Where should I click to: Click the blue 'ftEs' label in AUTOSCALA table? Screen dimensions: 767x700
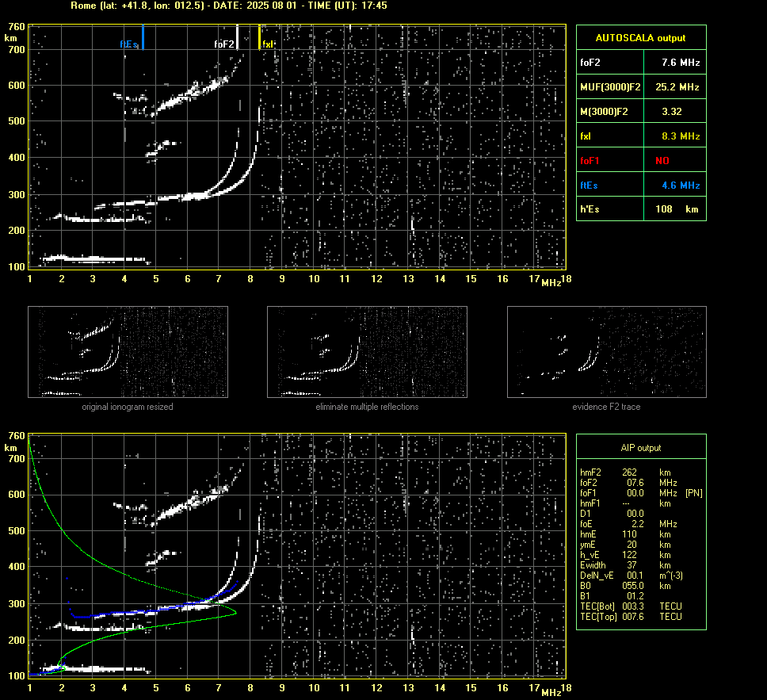(589, 185)
